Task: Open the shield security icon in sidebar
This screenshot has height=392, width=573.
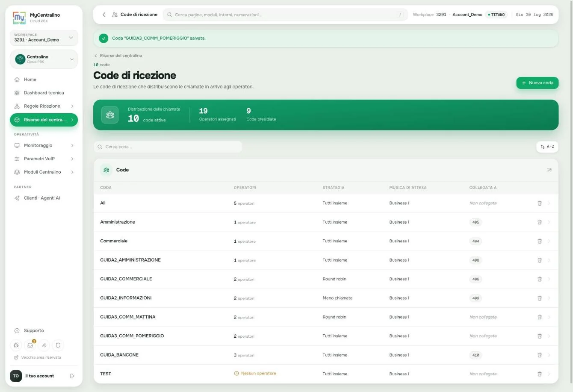Action: [58, 345]
